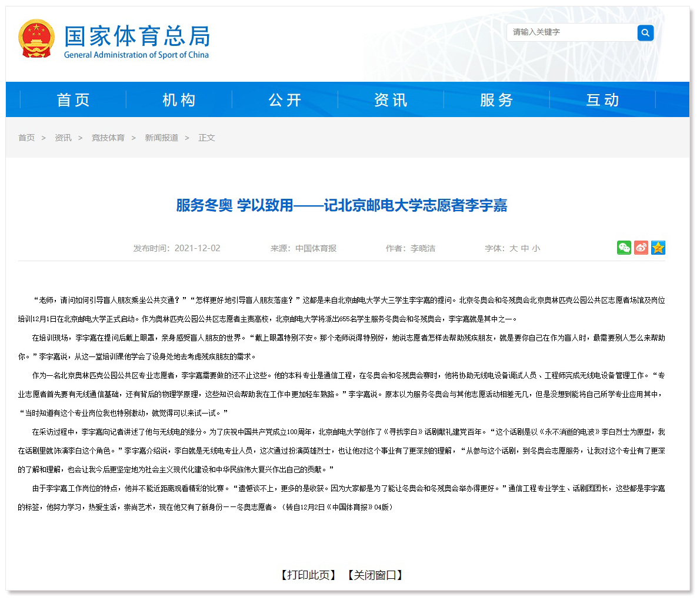
Task: Click the publish date 2021-12-02
Action: point(197,248)
